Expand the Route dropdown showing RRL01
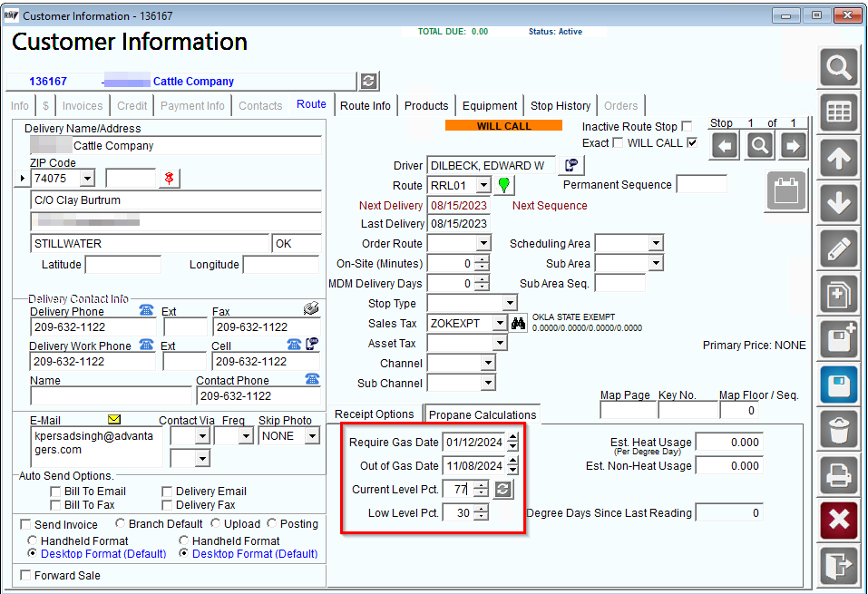This screenshot has height=594, width=868. [483, 185]
